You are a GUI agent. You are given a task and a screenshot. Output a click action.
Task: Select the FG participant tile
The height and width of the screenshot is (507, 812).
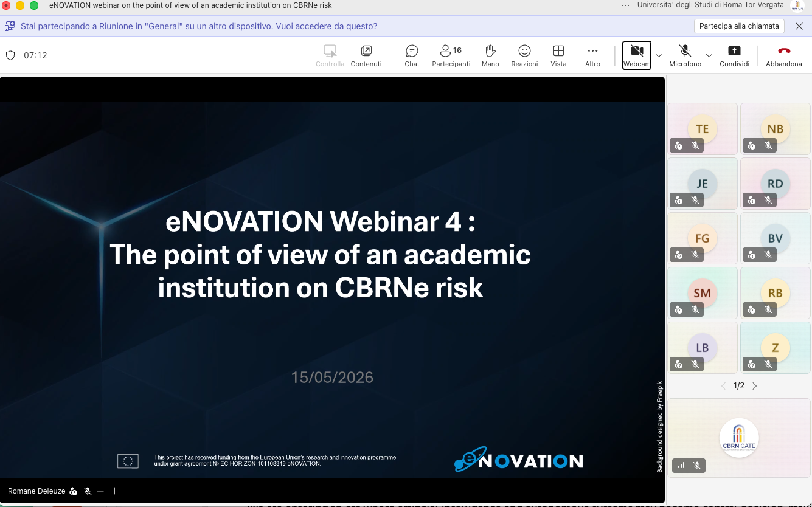click(703, 238)
